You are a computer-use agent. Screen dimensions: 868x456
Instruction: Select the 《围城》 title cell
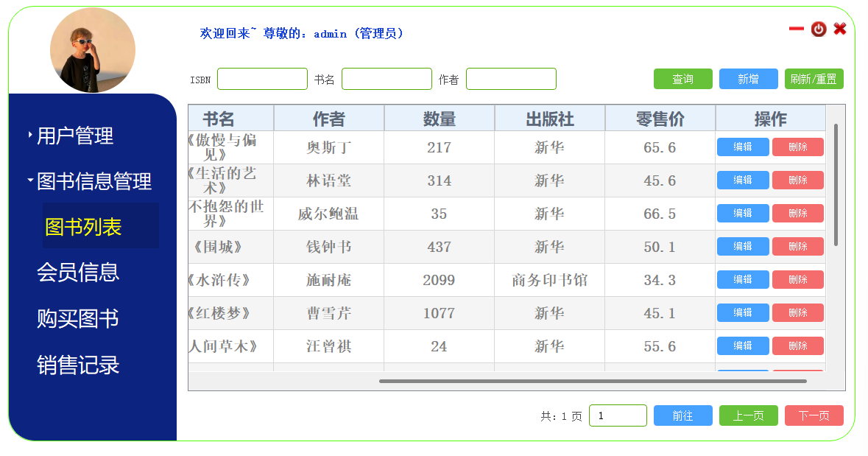(231, 247)
